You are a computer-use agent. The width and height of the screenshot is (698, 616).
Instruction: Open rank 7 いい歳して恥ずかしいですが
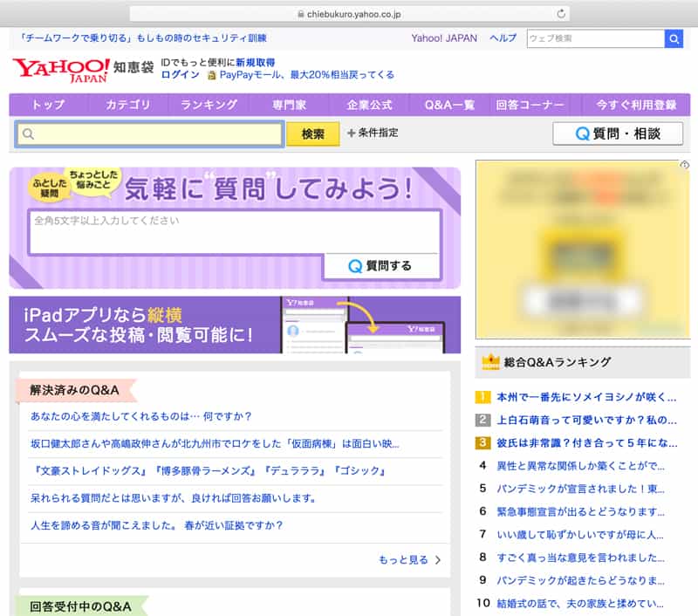pos(580,535)
